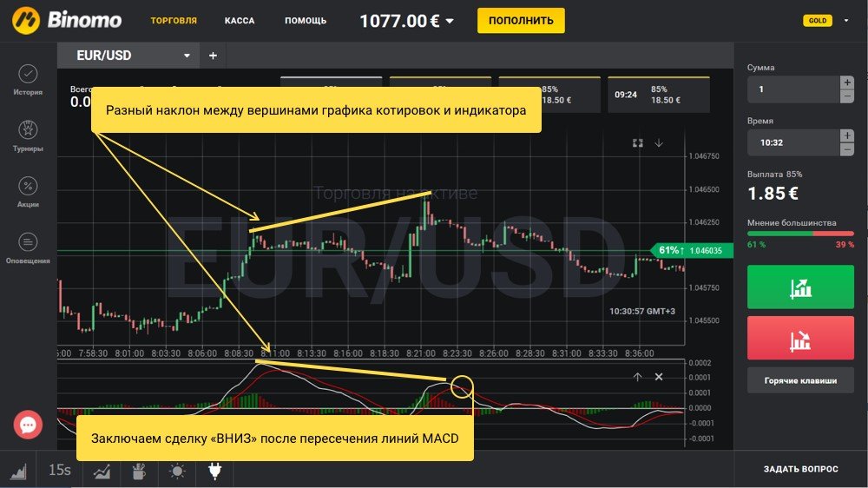This screenshot has height=488, width=868.
Task: Open the account balance dropdown
Action: [407, 21]
